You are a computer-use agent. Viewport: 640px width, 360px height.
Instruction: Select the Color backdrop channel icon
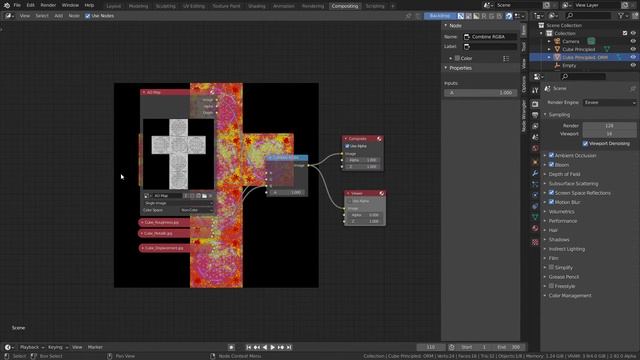pyautogui.click(x=469, y=16)
